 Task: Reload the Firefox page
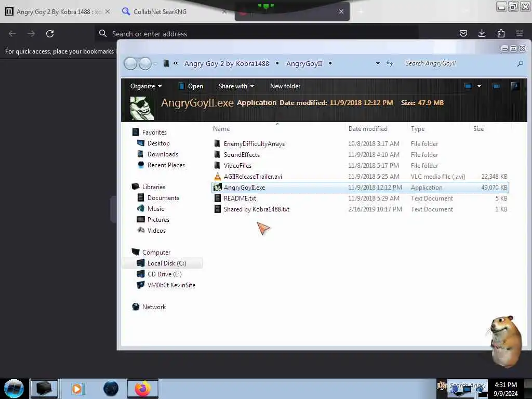pyautogui.click(x=50, y=34)
